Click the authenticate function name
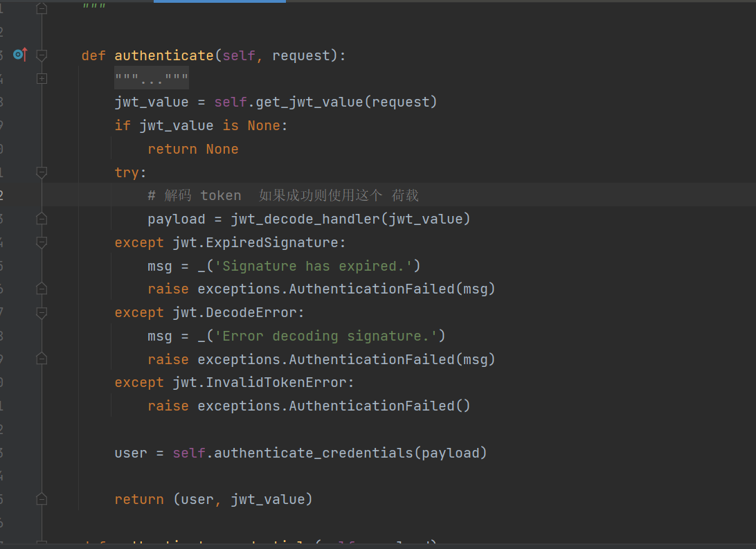 click(x=164, y=55)
